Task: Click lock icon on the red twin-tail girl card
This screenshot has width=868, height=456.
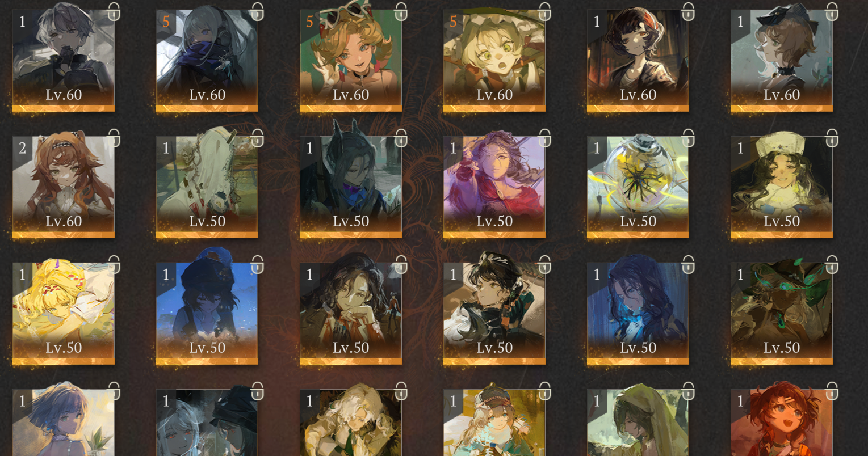Action: pyautogui.click(x=832, y=390)
